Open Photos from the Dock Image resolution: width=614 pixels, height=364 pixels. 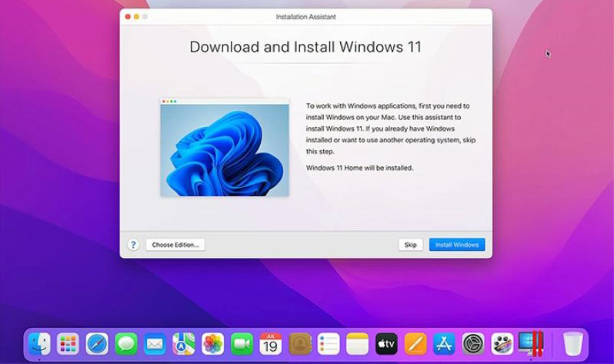tap(212, 344)
